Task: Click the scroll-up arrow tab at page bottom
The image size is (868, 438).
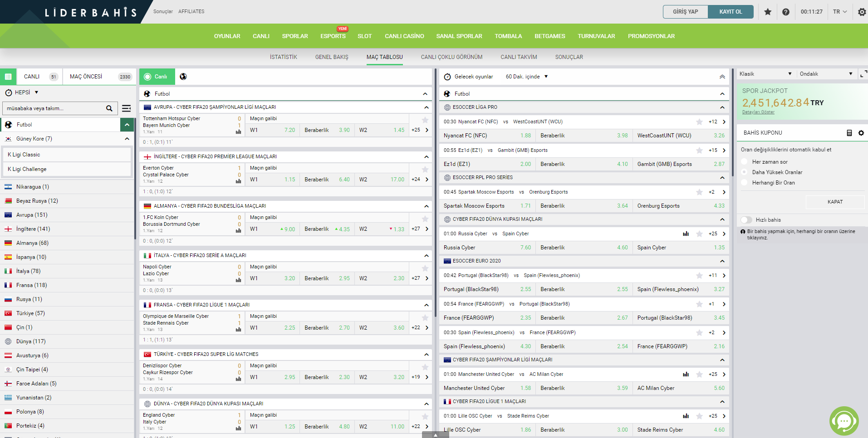Action: click(x=435, y=435)
